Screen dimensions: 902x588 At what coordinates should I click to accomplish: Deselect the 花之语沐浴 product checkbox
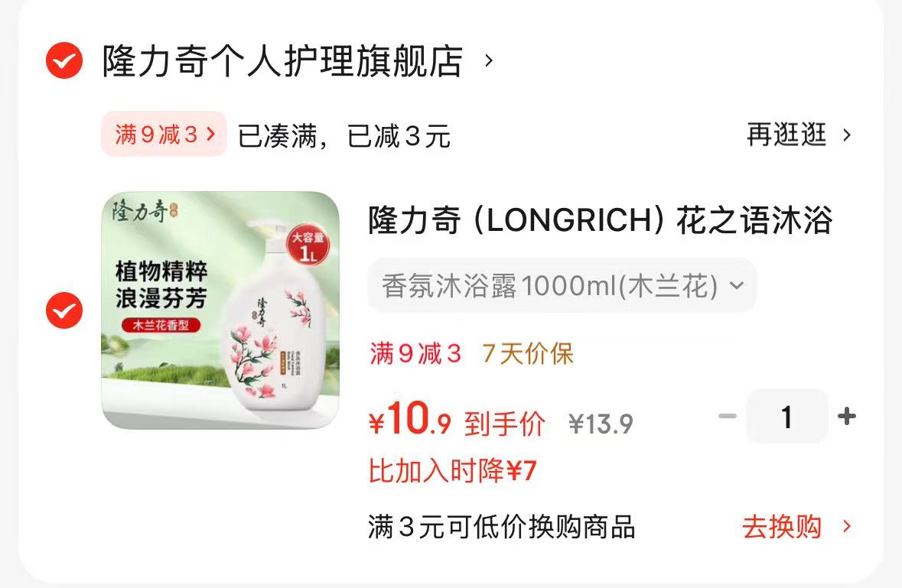click(x=64, y=310)
